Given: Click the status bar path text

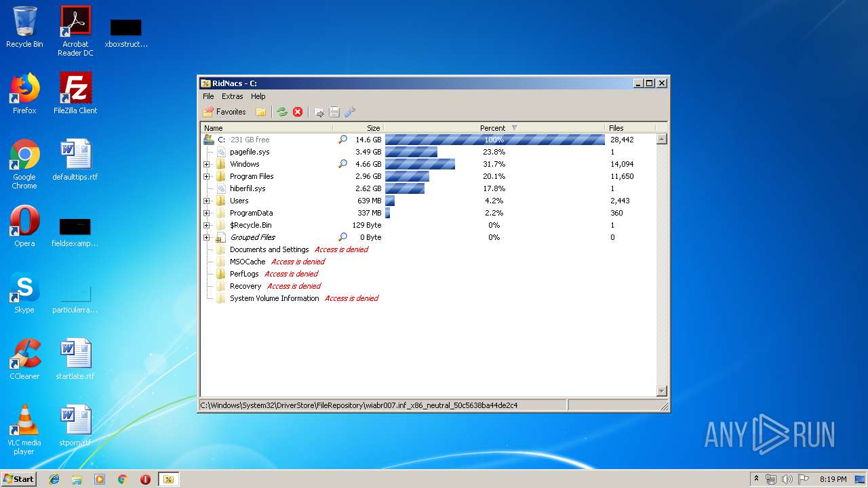Looking at the screenshot, I should pos(359,405).
